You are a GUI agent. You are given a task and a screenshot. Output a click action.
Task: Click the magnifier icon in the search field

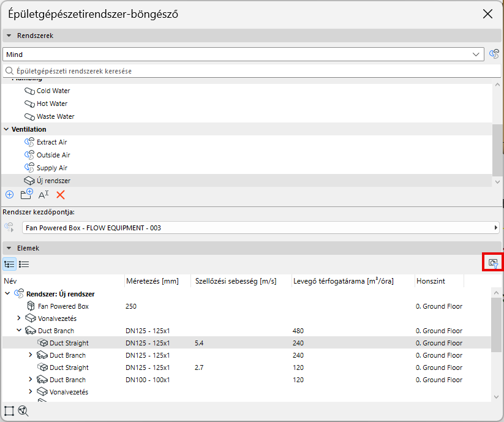(10, 70)
